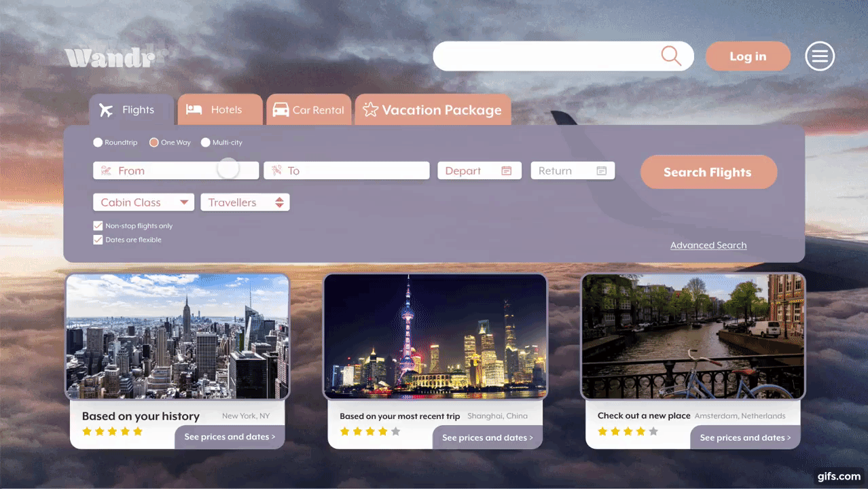See prices and dates for New York
The image size is (868, 489).
(230, 437)
